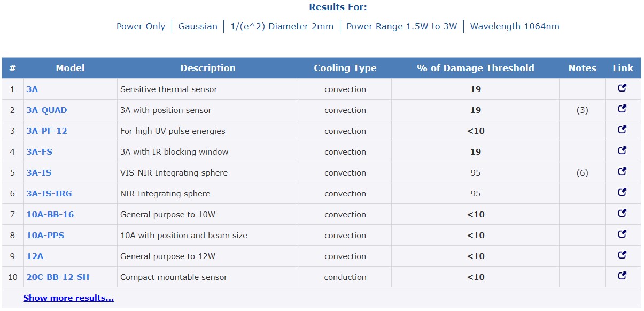Open external link icon for 3A-PF-12 row
Screen dimensions: 644x311
coord(622,130)
